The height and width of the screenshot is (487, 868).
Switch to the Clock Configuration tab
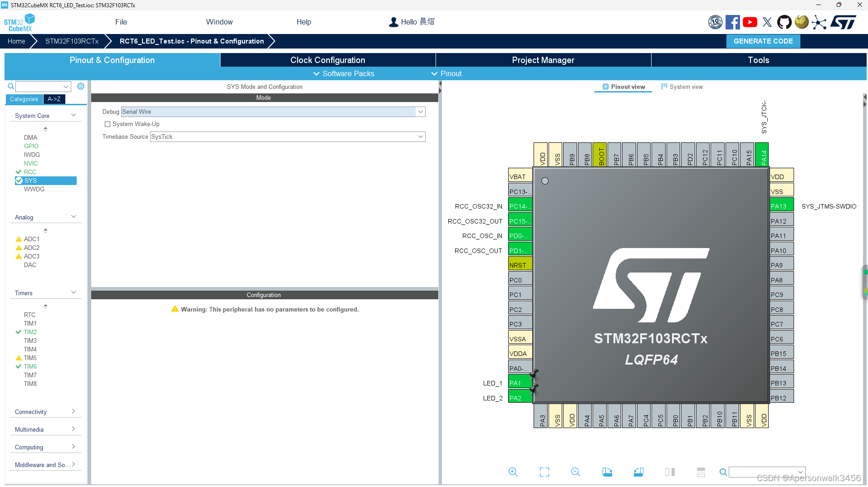pyautogui.click(x=327, y=59)
